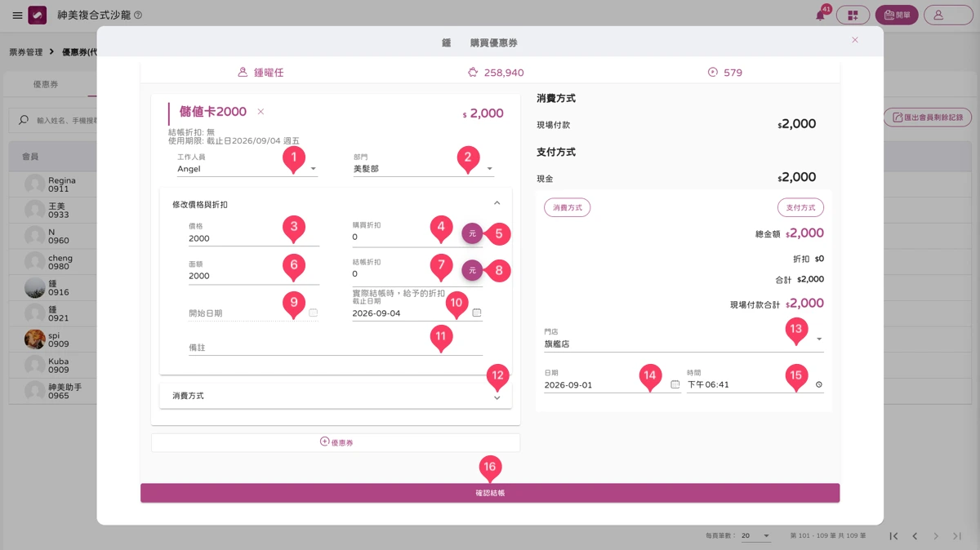Click the grid-plus quick add icon in the header
The image size is (980, 550).
pos(853,16)
